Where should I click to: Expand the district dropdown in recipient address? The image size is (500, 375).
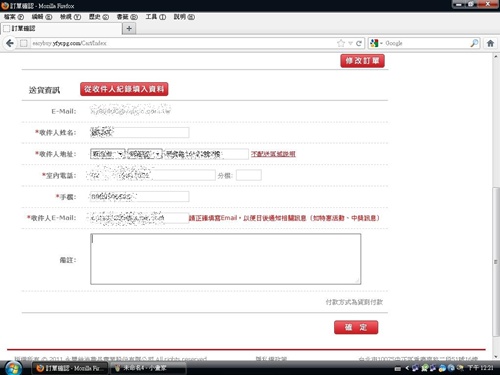(x=145, y=154)
